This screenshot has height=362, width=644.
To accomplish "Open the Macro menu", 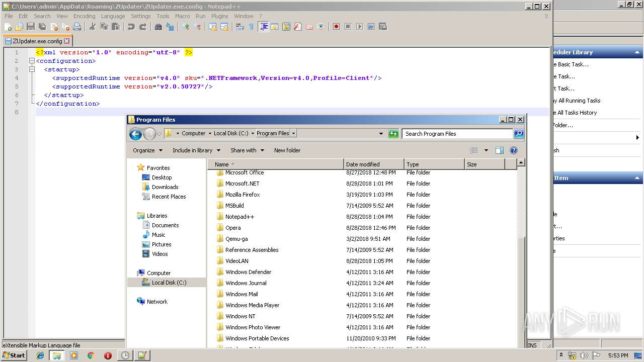I will click(x=182, y=16).
